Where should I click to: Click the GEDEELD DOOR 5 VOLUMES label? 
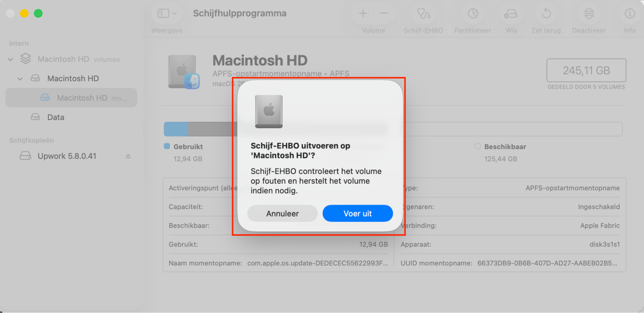pos(586,87)
